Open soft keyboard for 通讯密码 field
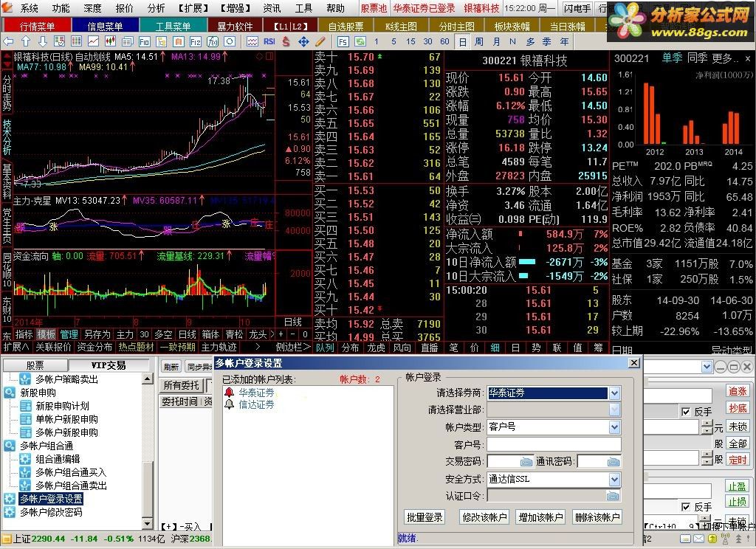This screenshot has height=549, width=756. [614, 462]
